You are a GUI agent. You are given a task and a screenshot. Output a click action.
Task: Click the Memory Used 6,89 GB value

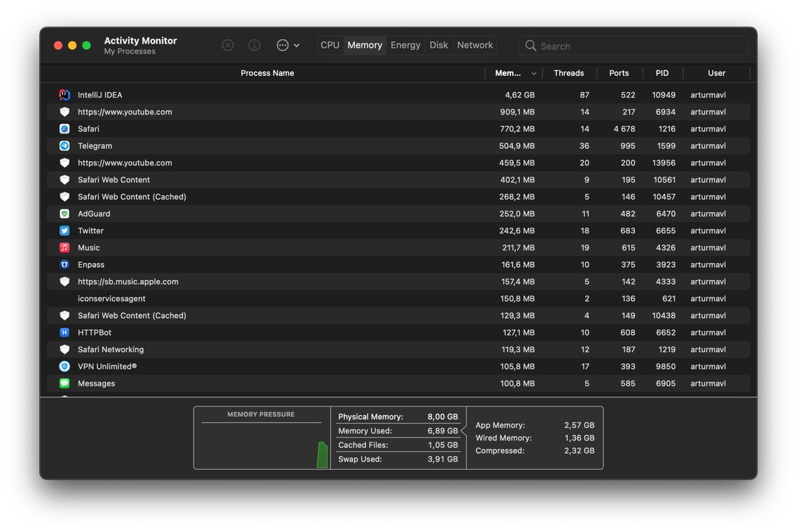tap(443, 431)
